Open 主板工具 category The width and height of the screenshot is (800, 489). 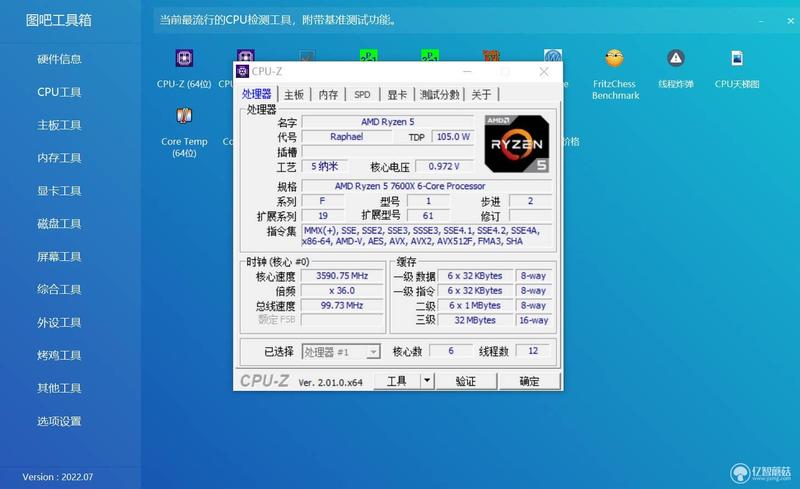[59, 125]
